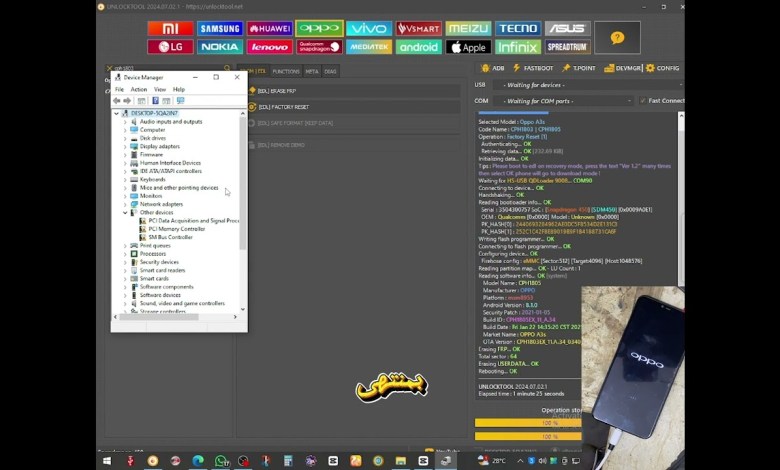The image size is (780, 470).
Task: Switch to the FUNCTIONS tab
Action: pos(286,71)
